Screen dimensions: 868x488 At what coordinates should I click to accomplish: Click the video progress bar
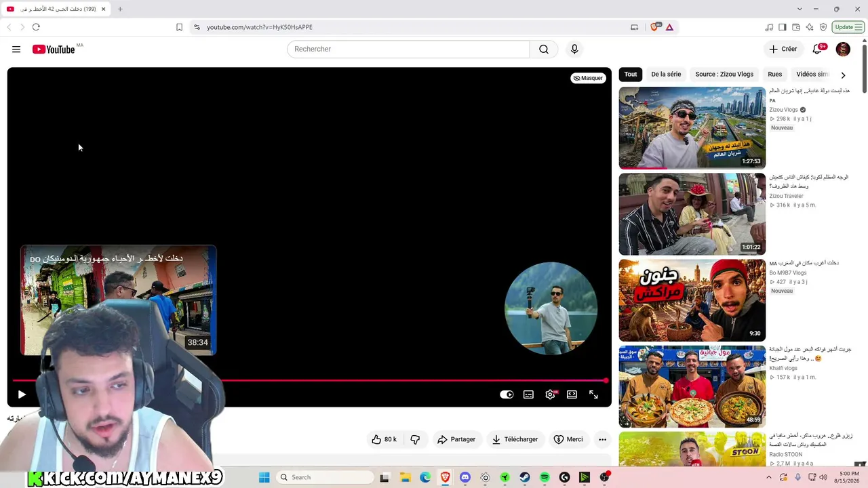(309, 380)
